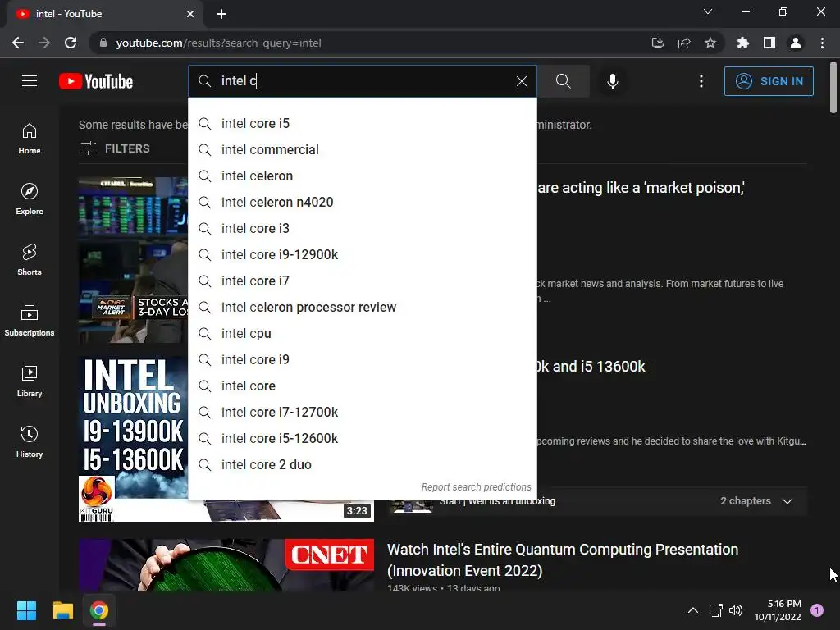840x630 pixels.
Task: Open the FILTERS options
Action: (x=115, y=148)
